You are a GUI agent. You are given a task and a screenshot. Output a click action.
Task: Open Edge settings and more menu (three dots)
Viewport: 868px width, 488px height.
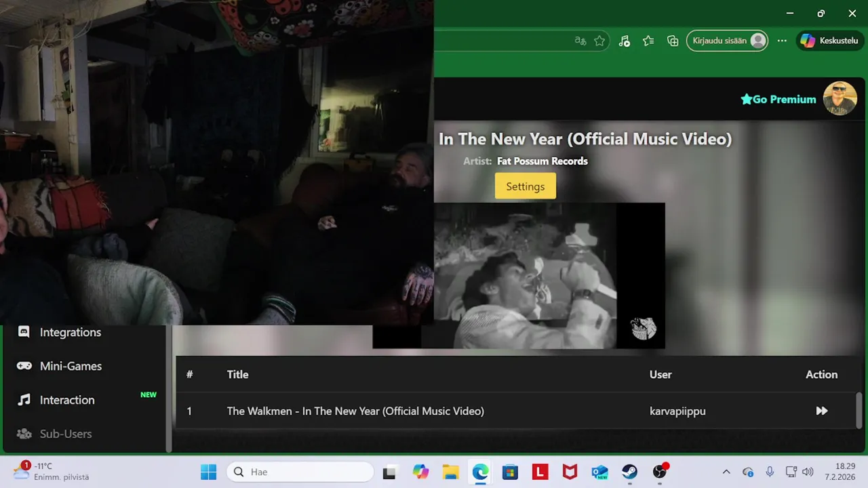point(782,41)
